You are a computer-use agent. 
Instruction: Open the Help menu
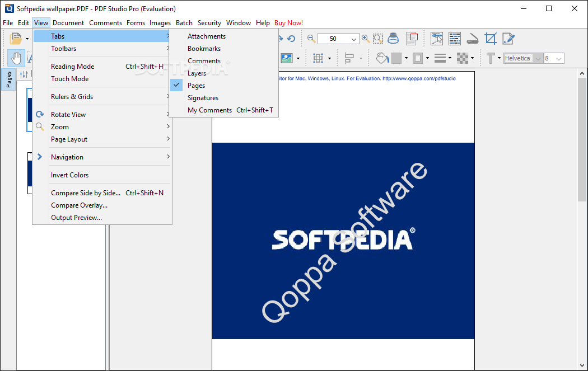263,23
